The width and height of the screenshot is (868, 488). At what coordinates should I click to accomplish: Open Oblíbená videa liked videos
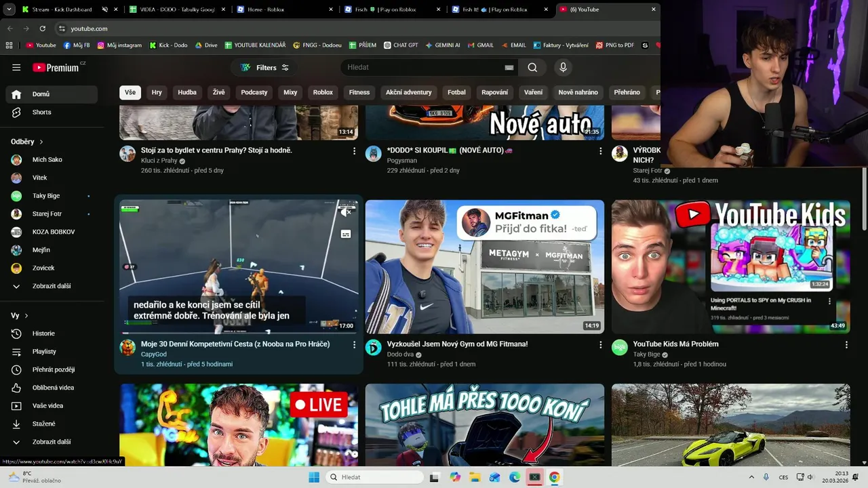tap(52, 388)
